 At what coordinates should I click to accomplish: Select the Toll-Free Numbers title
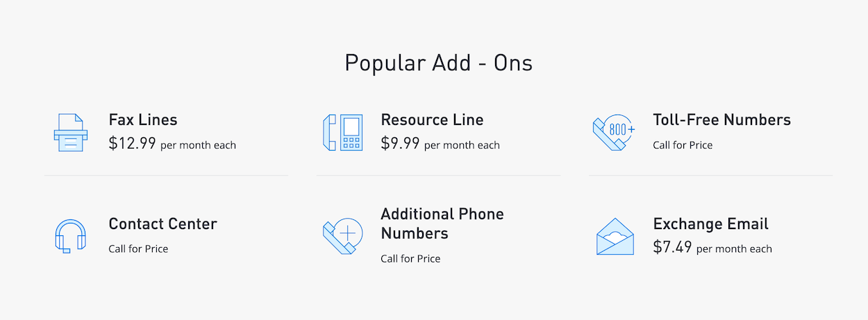[721, 119]
